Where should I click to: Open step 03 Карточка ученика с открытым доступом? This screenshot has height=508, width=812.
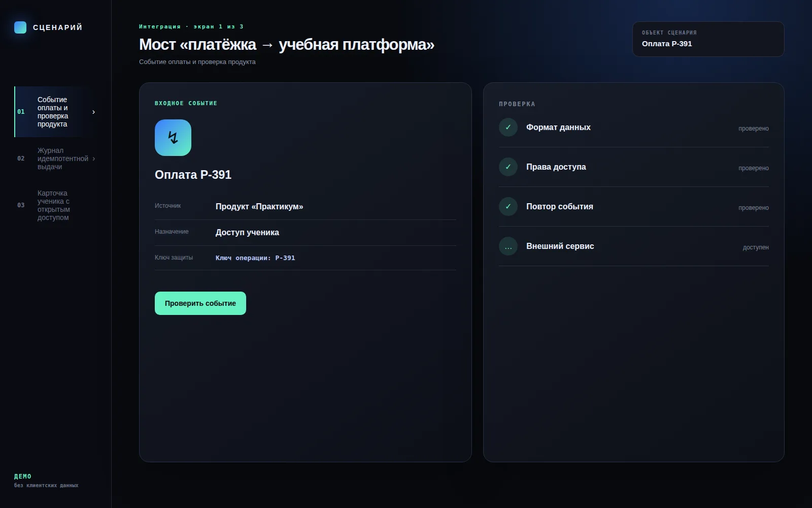[56, 205]
